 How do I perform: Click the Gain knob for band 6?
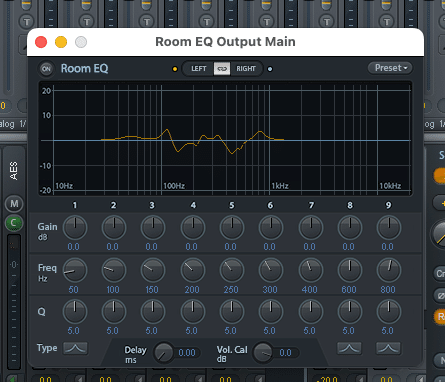point(271,228)
